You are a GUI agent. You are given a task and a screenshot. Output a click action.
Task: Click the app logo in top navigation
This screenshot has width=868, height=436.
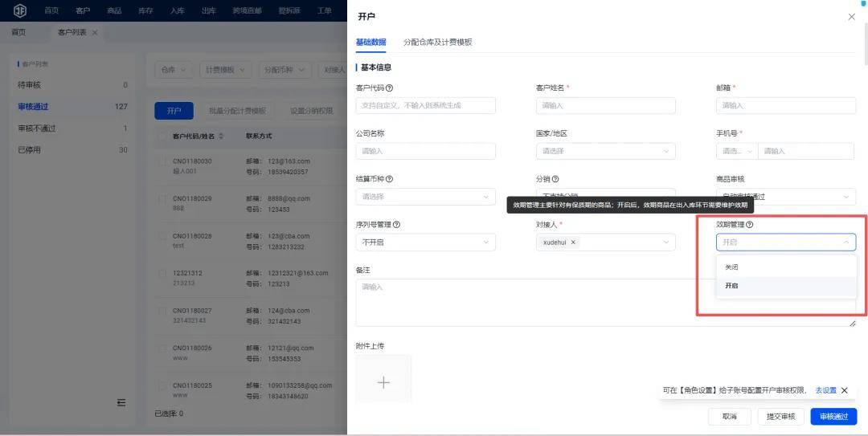(x=20, y=10)
